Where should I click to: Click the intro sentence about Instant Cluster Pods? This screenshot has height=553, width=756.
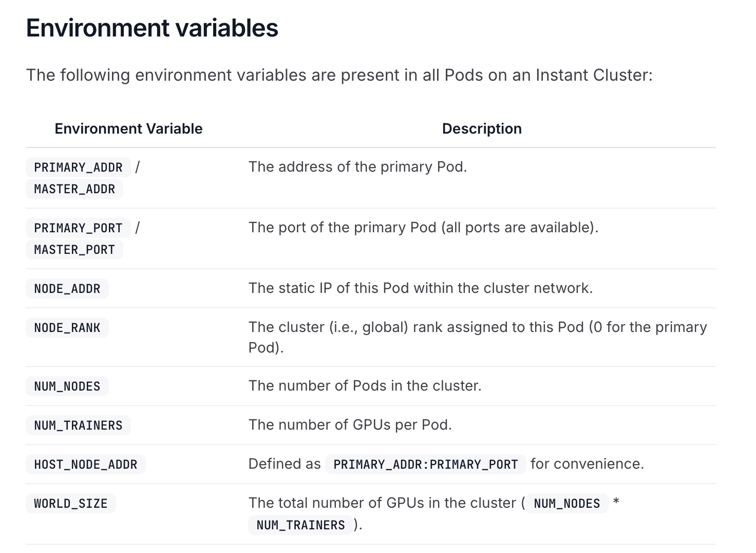[x=339, y=75]
